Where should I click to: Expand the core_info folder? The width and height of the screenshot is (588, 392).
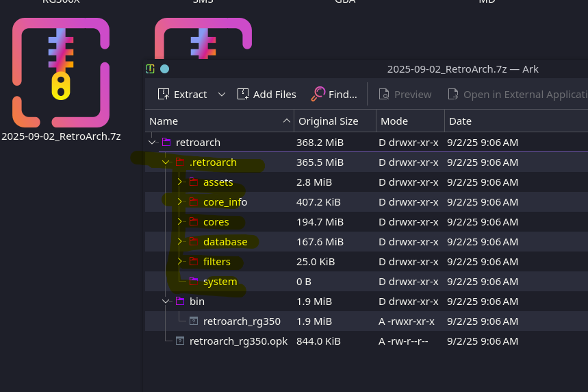tap(179, 202)
